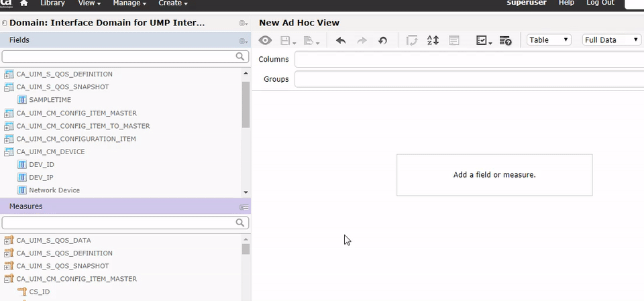Open the checklist options dropdown in toolbar
The image size is (644, 301).
coord(484,40)
